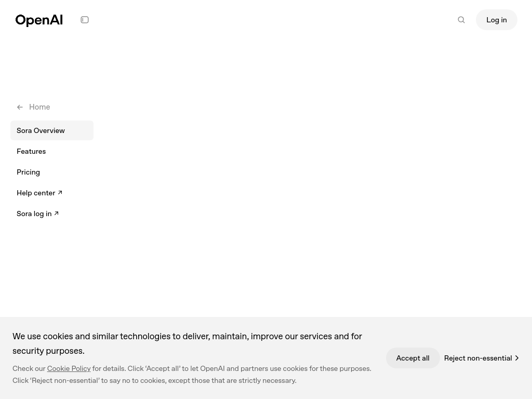Screen dimensions: 532x399
Task: Go back to the Home menu
Action: click(x=39, y=107)
